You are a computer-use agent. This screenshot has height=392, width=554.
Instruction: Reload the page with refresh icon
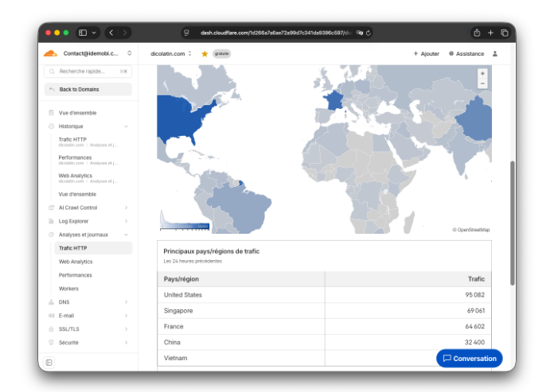click(x=369, y=33)
